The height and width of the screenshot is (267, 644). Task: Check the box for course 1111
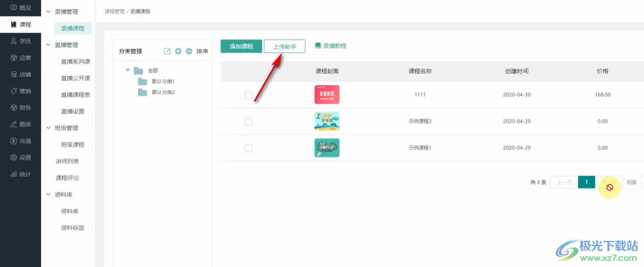(x=248, y=95)
